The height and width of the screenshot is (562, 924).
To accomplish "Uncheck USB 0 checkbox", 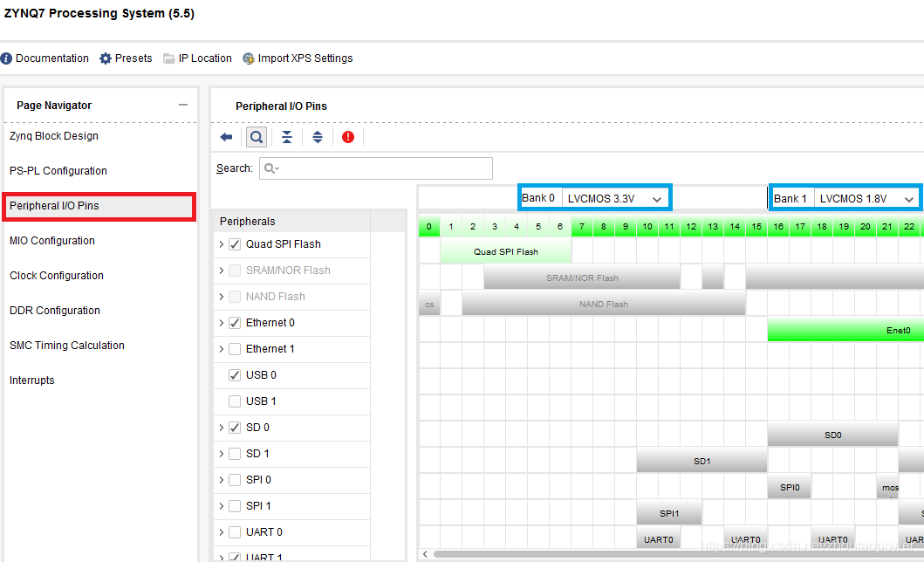I will point(235,375).
